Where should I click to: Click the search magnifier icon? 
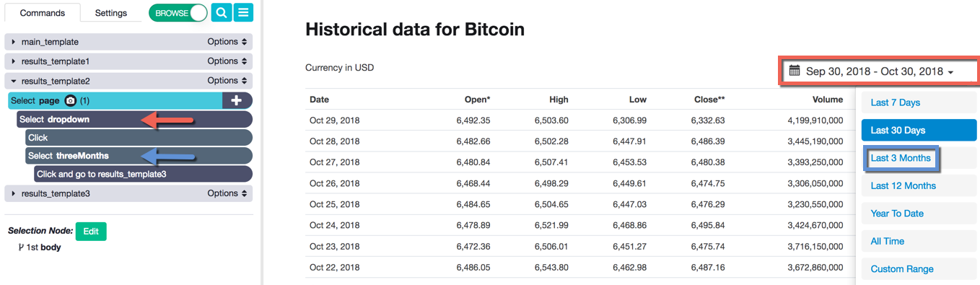(222, 13)
